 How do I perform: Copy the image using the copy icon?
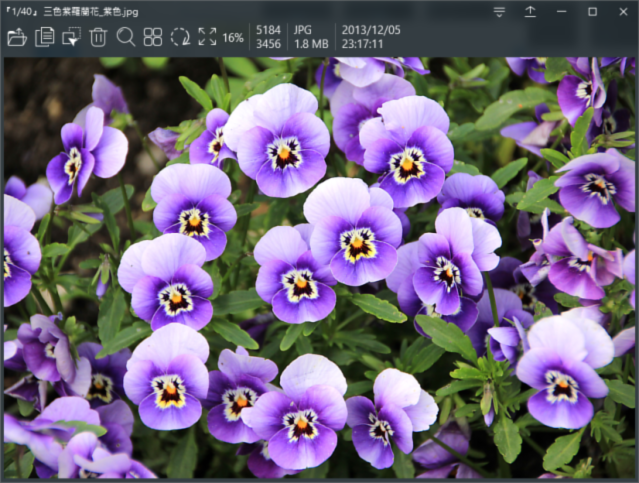pyautogui.click(x=45, y=37)
